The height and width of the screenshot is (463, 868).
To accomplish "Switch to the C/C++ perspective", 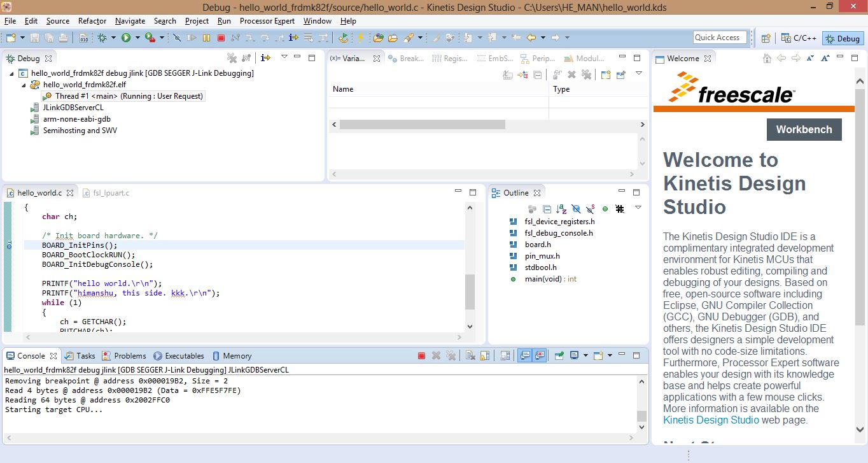I will (x=799, y=38).
